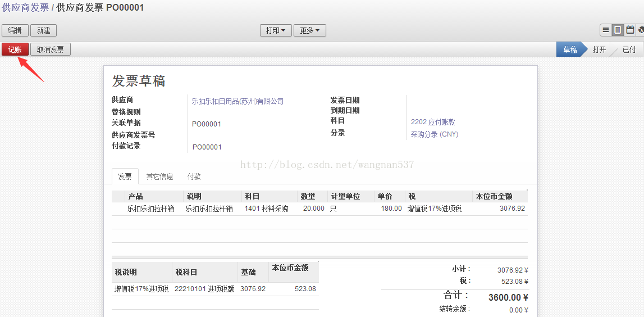Click the 小计 value 3076.92 ¥

(513, 270)
